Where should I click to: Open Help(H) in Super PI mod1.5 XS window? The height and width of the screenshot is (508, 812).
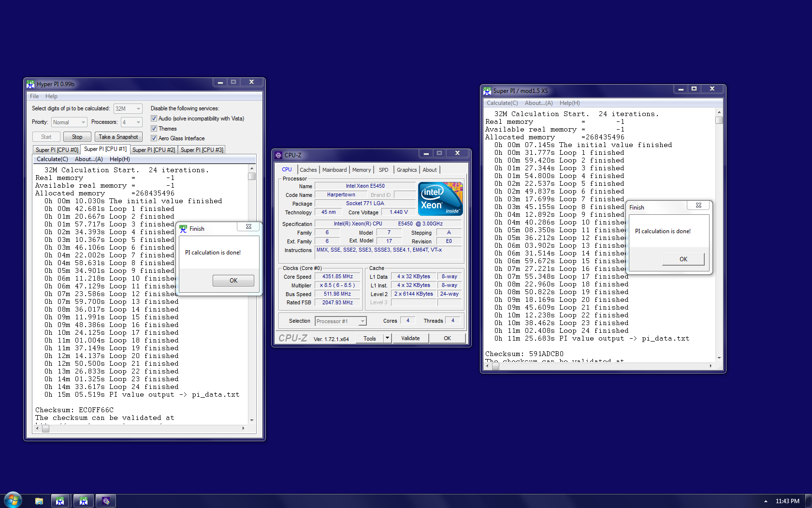pos(570,103)
